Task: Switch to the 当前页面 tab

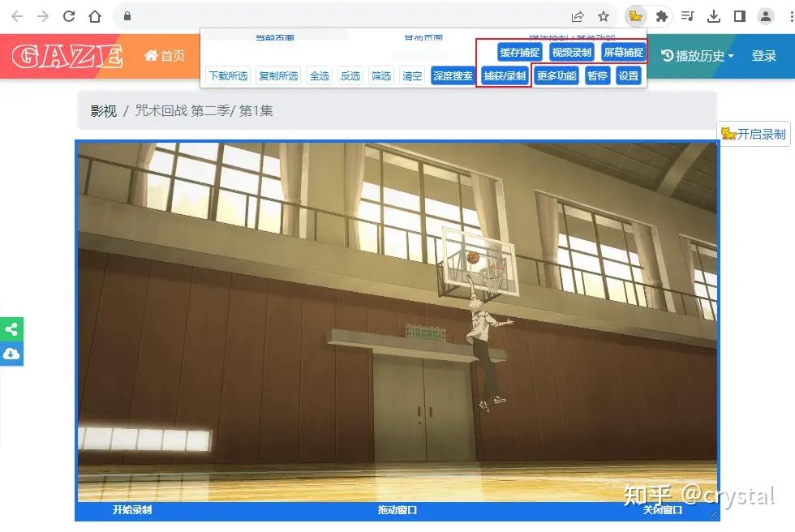Action: click(275, 37)
